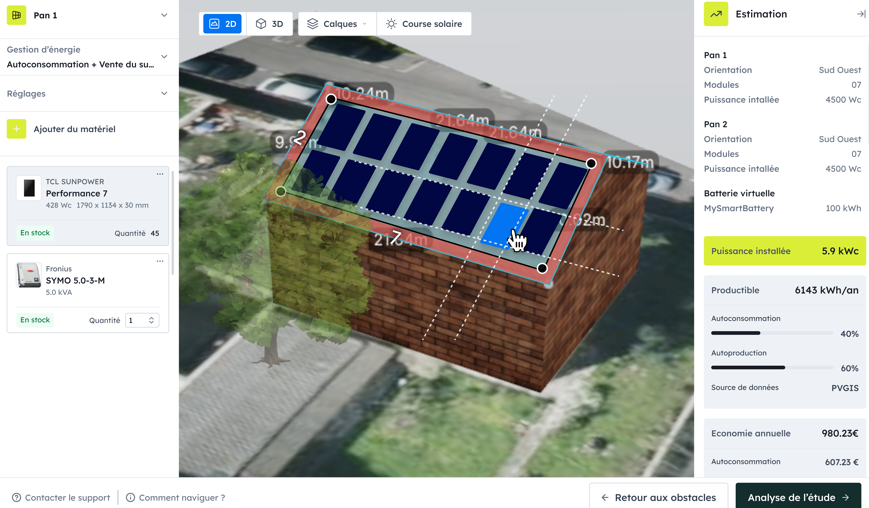This screenshot has width=869, height=508.
Task: Expand the Gestion d'énergie section
Action: pos(164,57)
